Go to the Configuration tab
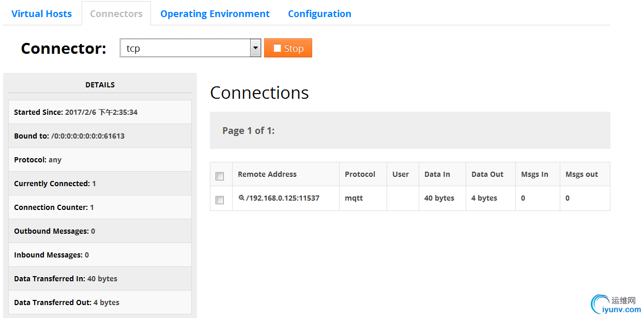This screenshot has height=318, width=644. [x=319, y=14]
